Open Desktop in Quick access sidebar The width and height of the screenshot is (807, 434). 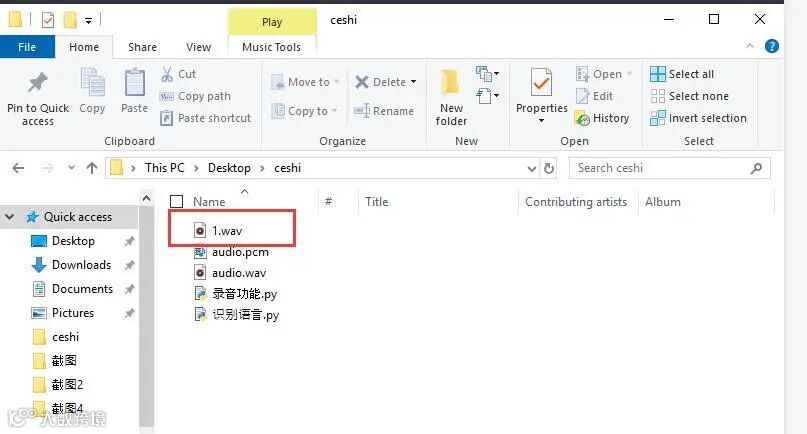click(x=63, y=241)
